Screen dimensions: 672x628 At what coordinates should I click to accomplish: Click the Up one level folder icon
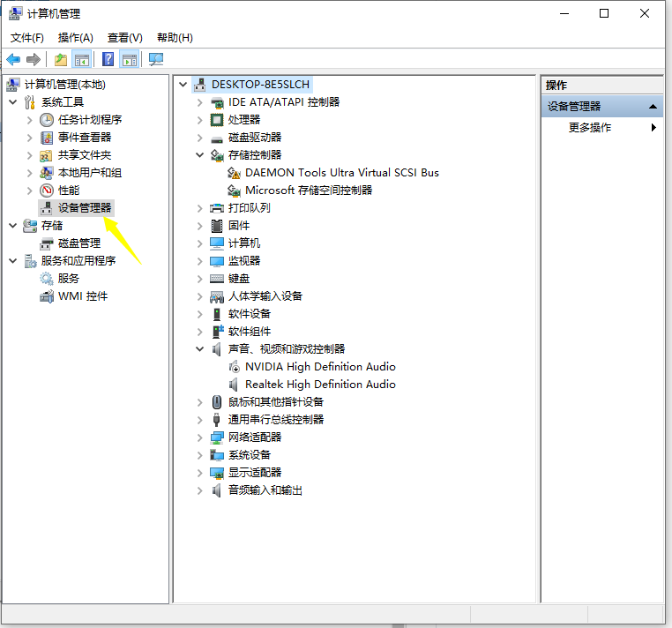coord(60,59)
